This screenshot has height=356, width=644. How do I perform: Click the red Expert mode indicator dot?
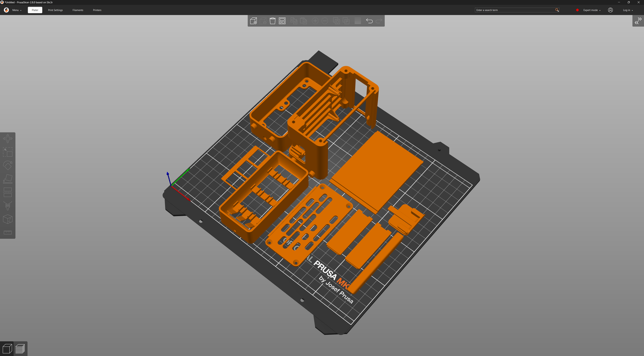click(578, 10)
